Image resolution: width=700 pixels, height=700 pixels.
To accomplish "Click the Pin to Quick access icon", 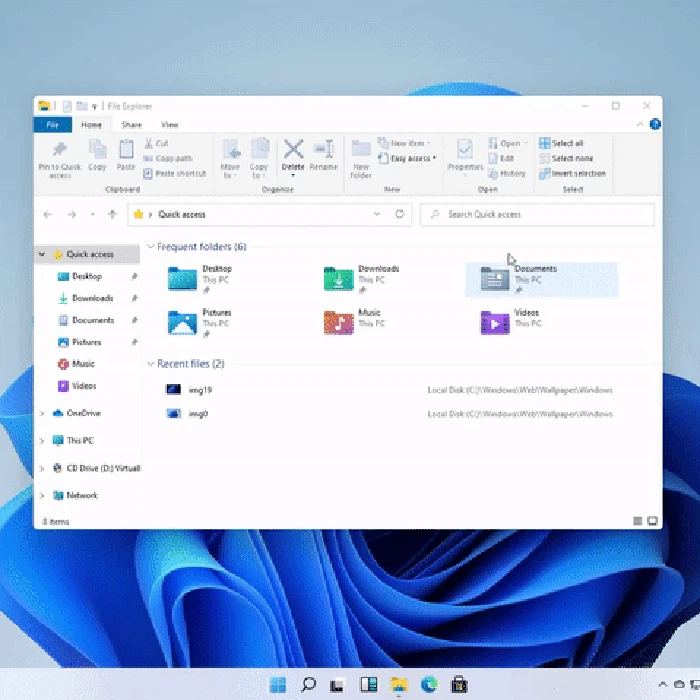I will 60,150.
